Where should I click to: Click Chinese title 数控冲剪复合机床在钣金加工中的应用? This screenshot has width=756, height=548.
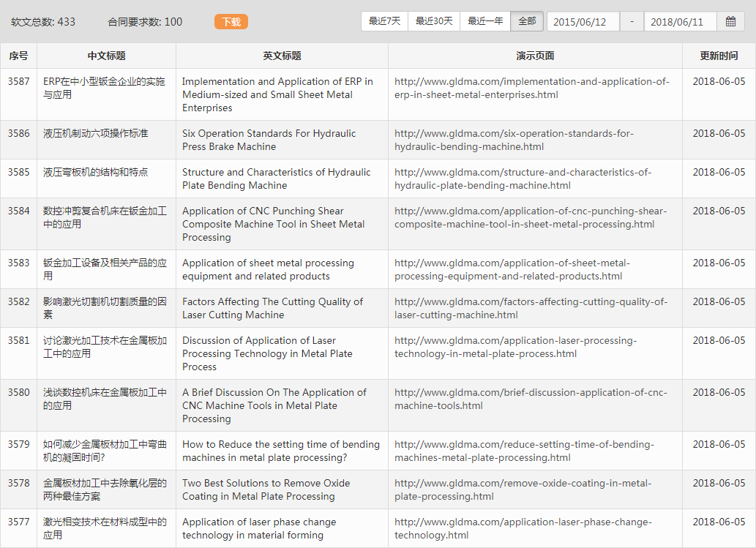click(105, 217)
